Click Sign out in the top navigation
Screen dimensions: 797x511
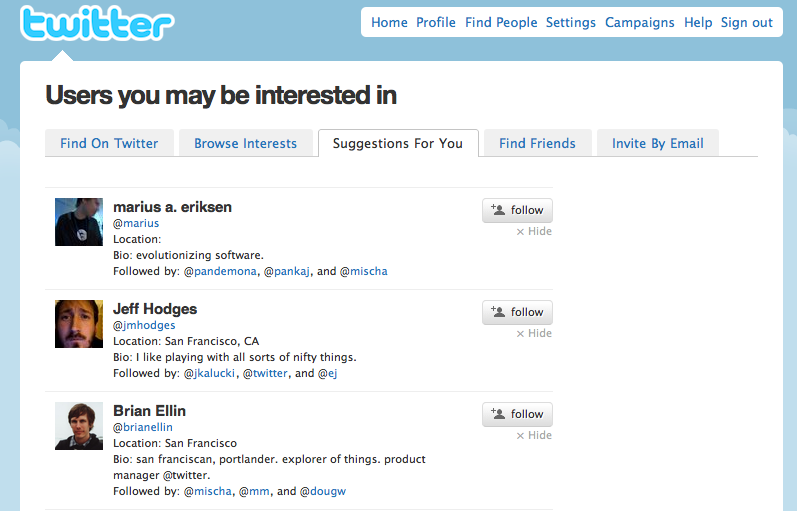747,22
